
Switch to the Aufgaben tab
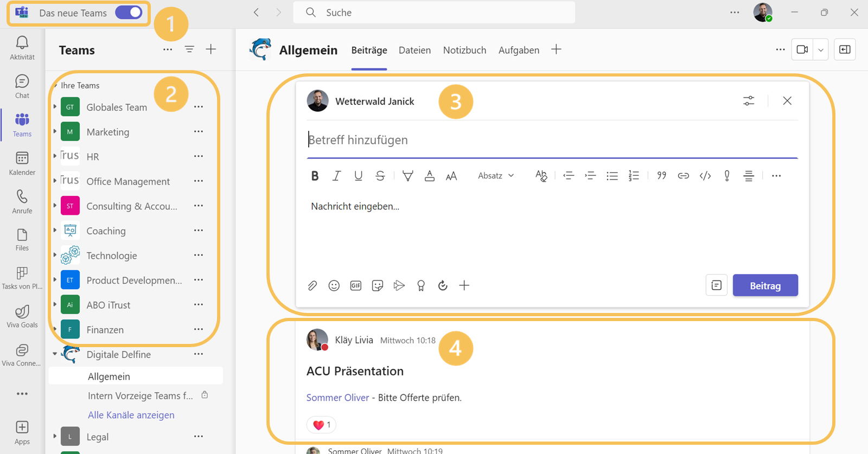[519, 50]
